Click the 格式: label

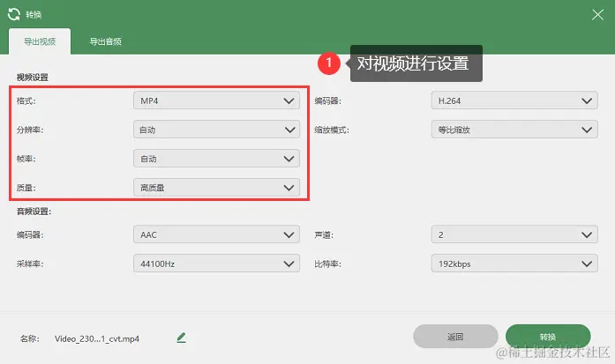(x=26, y=100)
